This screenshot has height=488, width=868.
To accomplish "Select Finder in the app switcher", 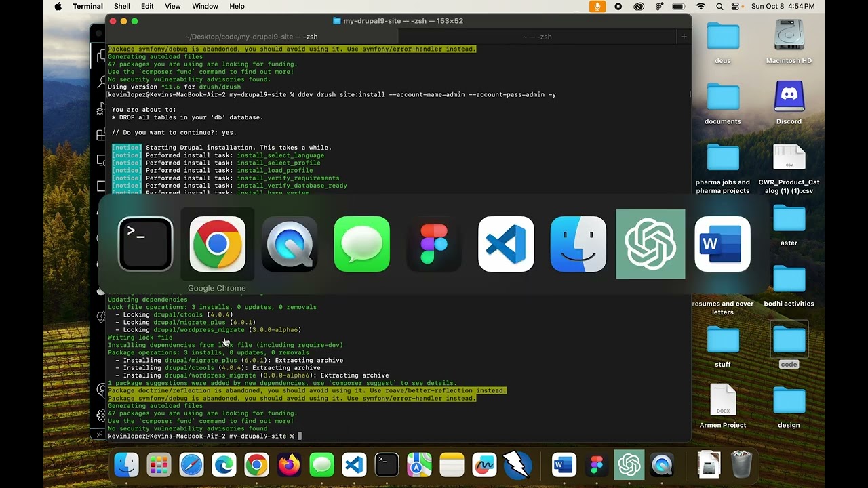I will pos(578,244).
